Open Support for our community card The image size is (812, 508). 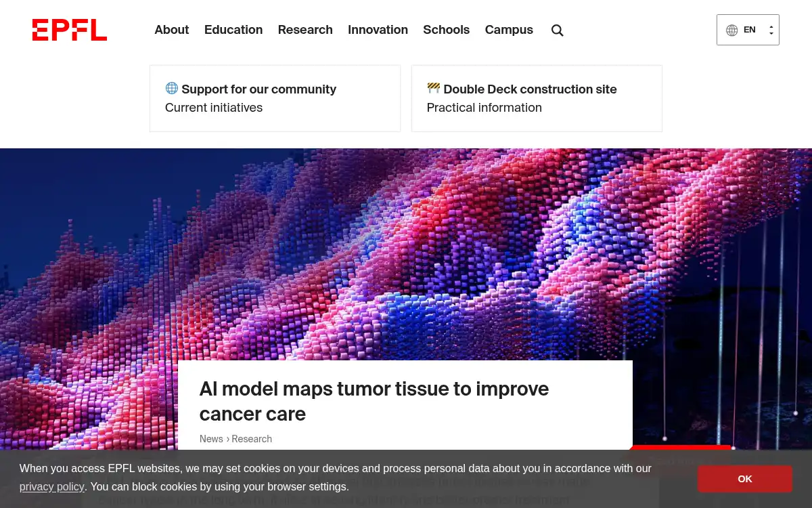[275, 98]
